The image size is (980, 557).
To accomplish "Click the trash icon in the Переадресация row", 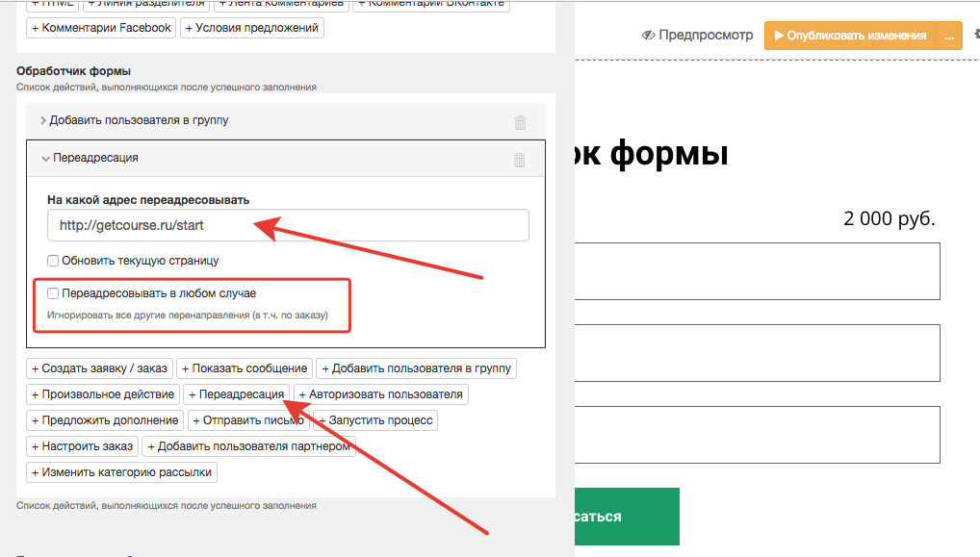I will coord(520,160).
